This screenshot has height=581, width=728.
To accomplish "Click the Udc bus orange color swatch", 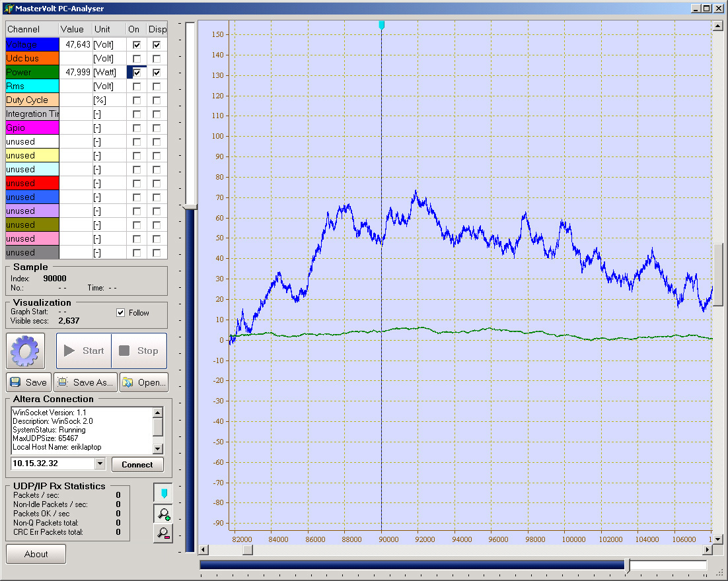I will click(x=32, y=59).
